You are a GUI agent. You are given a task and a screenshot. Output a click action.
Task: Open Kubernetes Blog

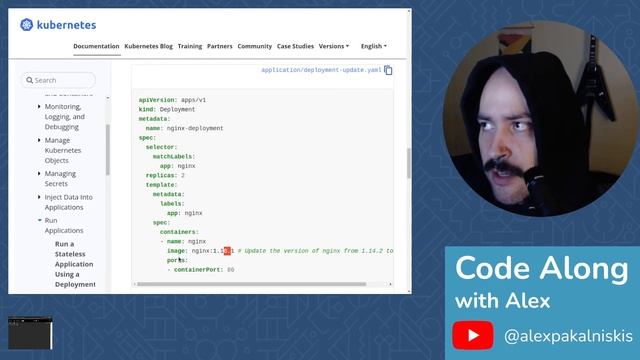tap(149, 46)
